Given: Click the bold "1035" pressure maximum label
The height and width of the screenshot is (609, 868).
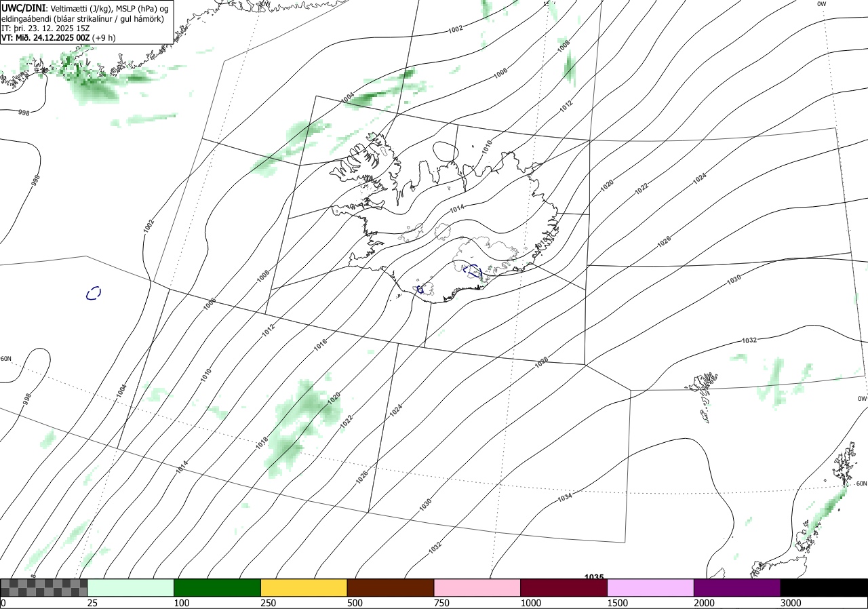Looking at the screenshot, I should (594, 577).
